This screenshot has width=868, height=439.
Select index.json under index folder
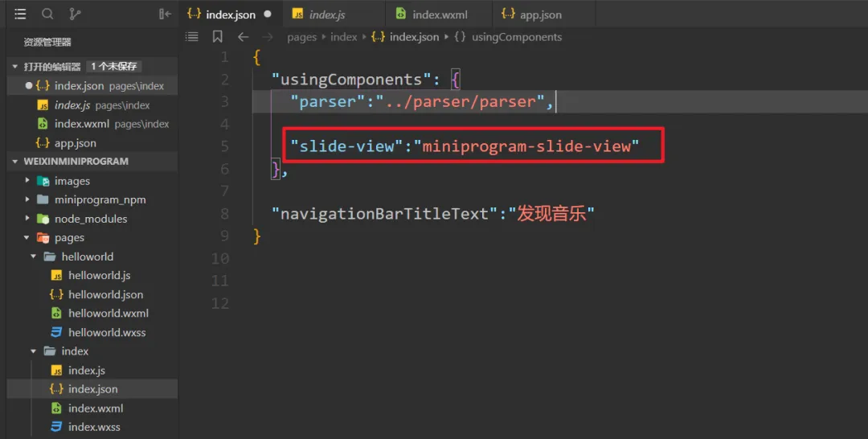(92, 388)
